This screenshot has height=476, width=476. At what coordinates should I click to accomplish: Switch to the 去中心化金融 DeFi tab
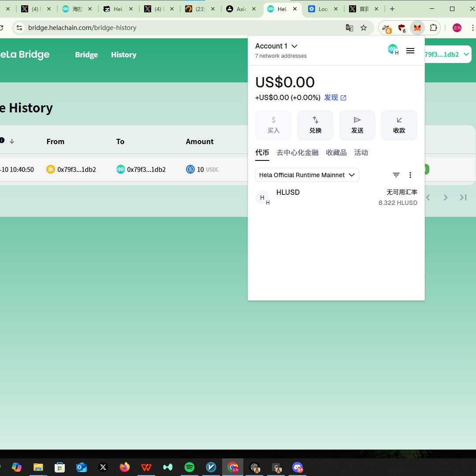click(297, 152)
